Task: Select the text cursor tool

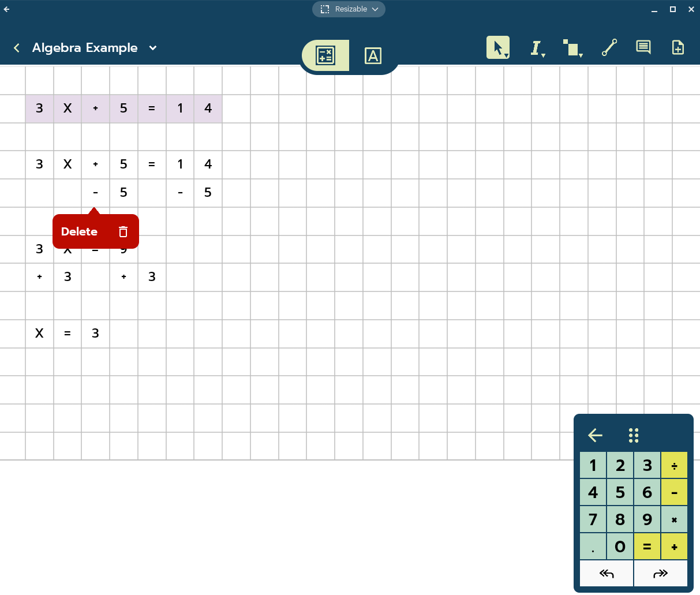Action: click(536, 48)
